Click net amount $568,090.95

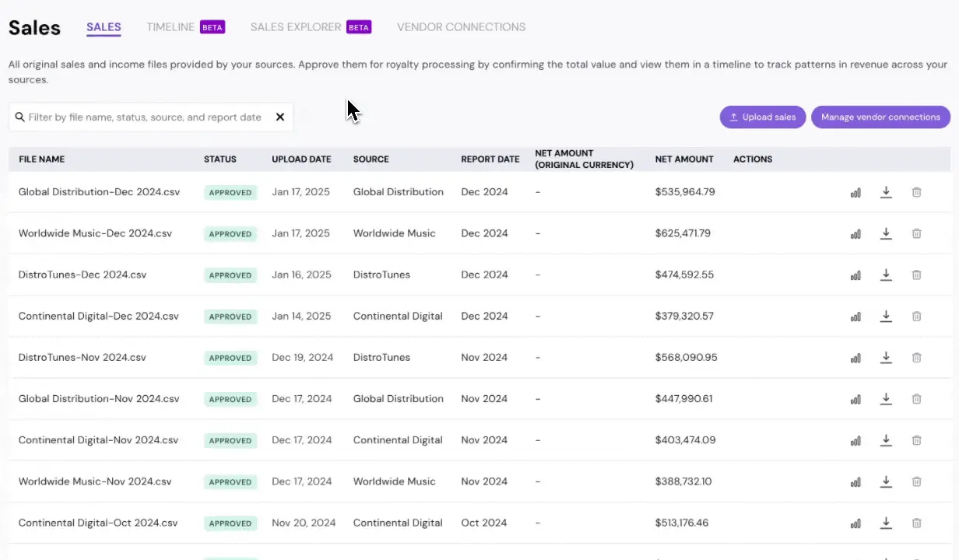(687, 358)
